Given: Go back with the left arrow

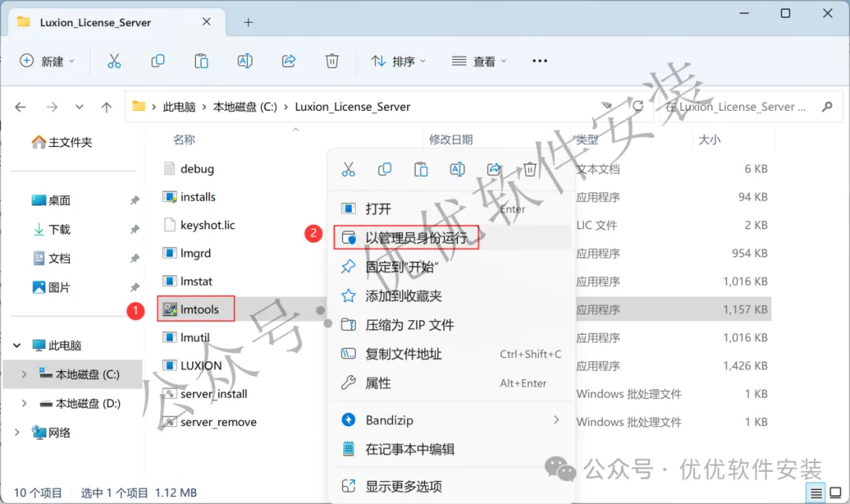Looking at the screenshot, I should tap(20, 107).
